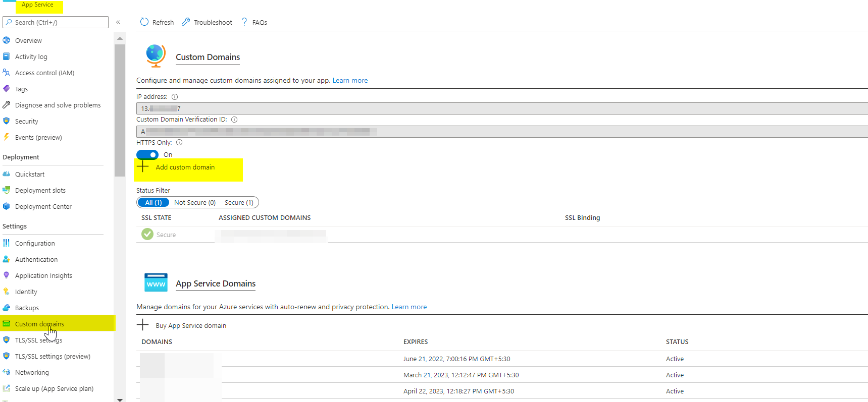Select the All (1) status filter
This screenshot has width=868, height=402.
(x=154, y=202)
